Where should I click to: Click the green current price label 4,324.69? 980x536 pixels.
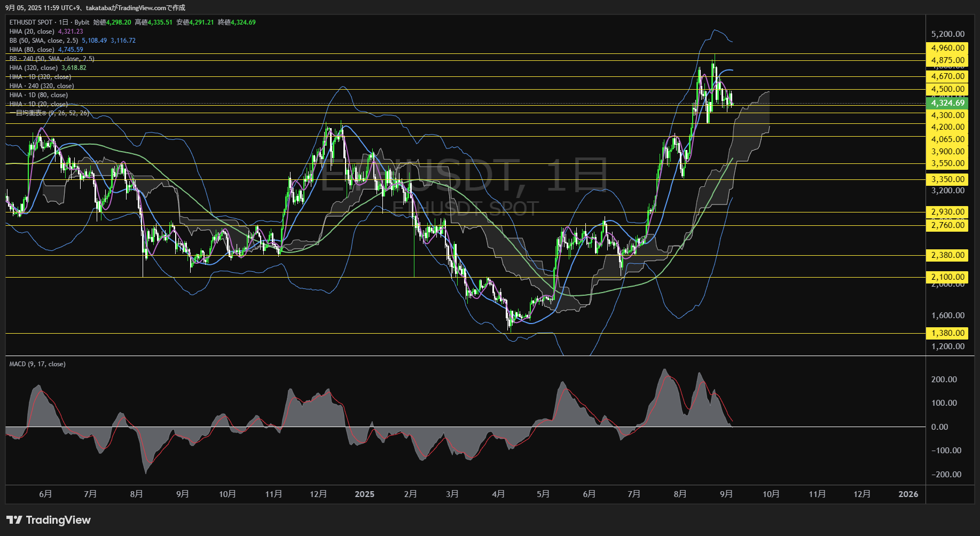tap(948, 103)
